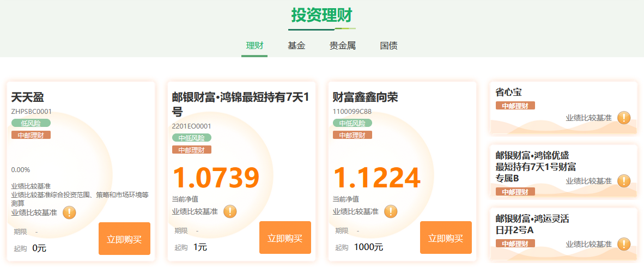Click info icon on 财富鑫鑫向荣 card
This screenshot has width=644, height=268.
tap(391, 211)
